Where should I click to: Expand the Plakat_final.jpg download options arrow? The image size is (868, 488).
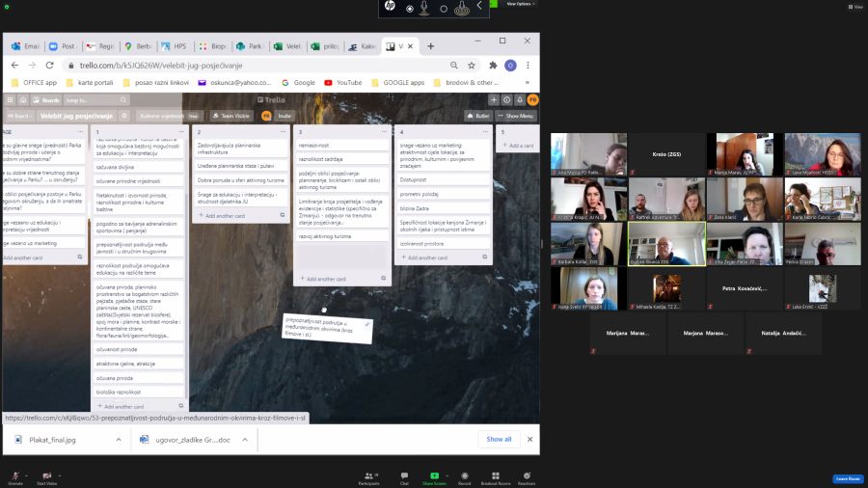point(119,440)
